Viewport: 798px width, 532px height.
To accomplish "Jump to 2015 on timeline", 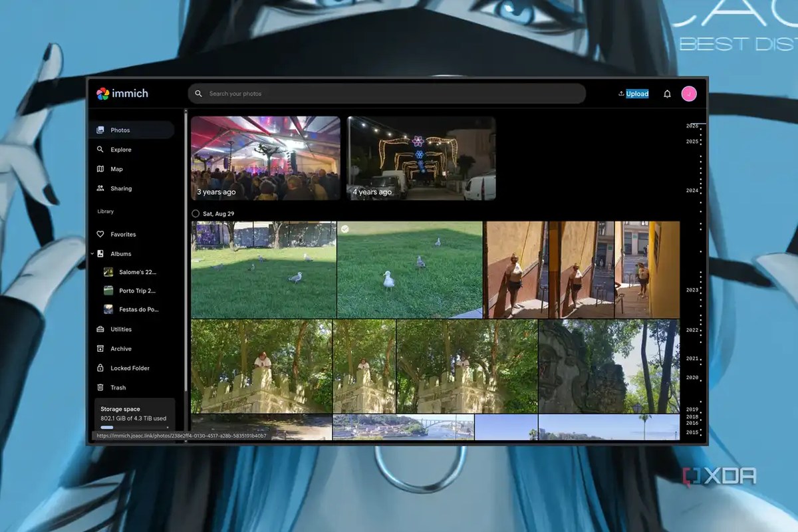I will [692, 432].
